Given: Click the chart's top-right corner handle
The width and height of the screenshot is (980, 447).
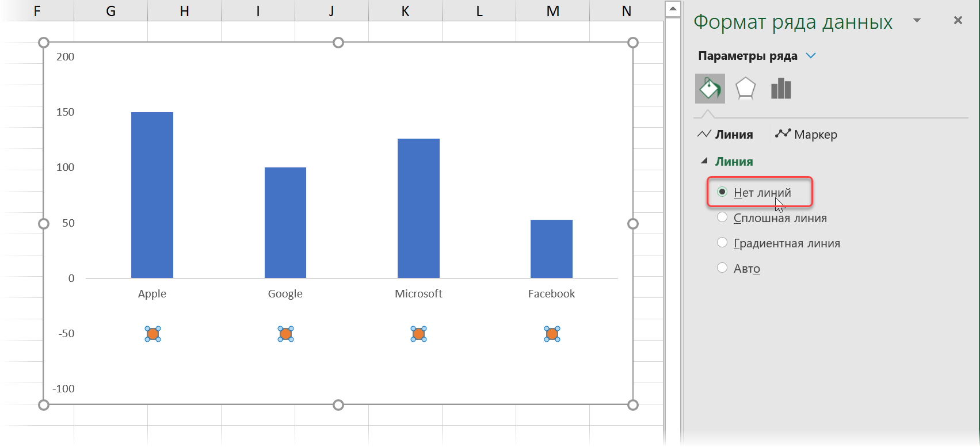Looking at the screenshot, I should (x=633, y=43).
